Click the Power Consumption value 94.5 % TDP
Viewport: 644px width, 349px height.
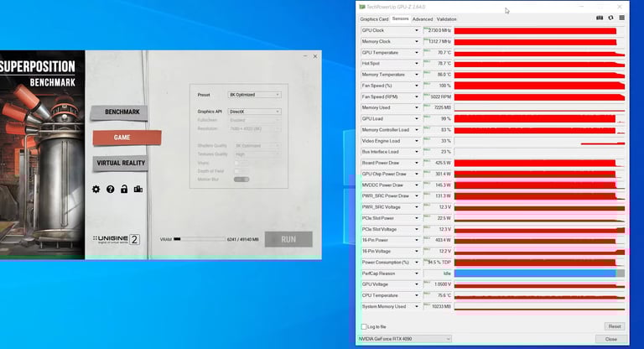438,263
